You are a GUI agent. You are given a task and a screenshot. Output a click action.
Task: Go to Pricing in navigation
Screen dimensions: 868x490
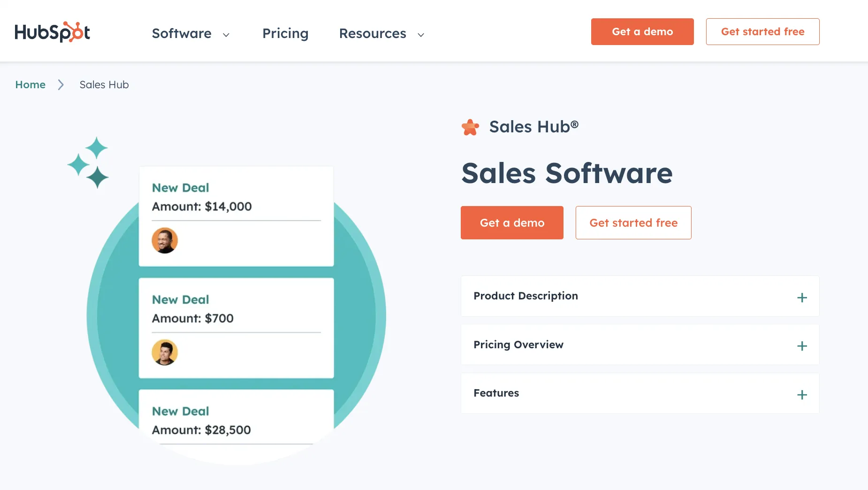(x=285, y=33)
